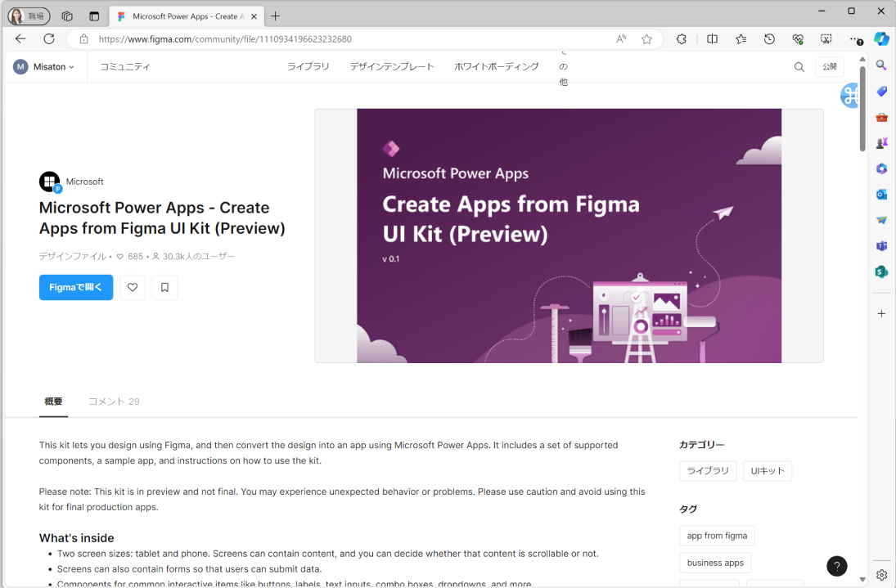Viewport: 896px width, 588px height.
Task: Go back to the previous page
Action: click(20, 38)
